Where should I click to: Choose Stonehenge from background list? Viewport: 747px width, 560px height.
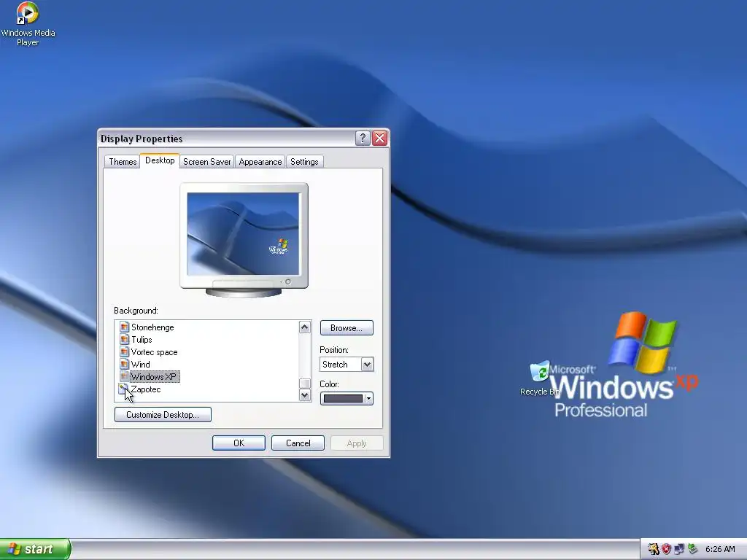(x=152, y=327)
